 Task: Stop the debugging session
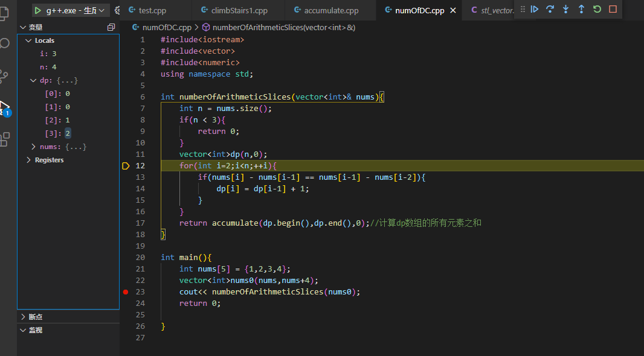pos(613,9)
